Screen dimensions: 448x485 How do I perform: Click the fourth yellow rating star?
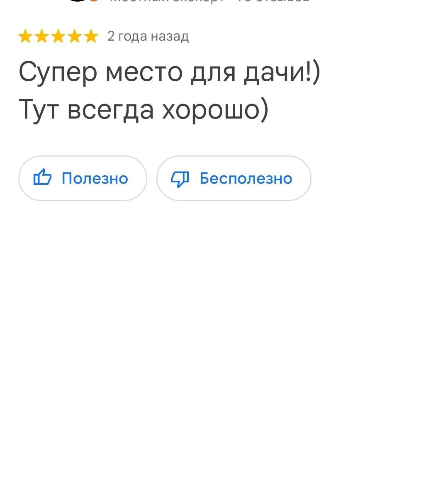click(75, 37)
